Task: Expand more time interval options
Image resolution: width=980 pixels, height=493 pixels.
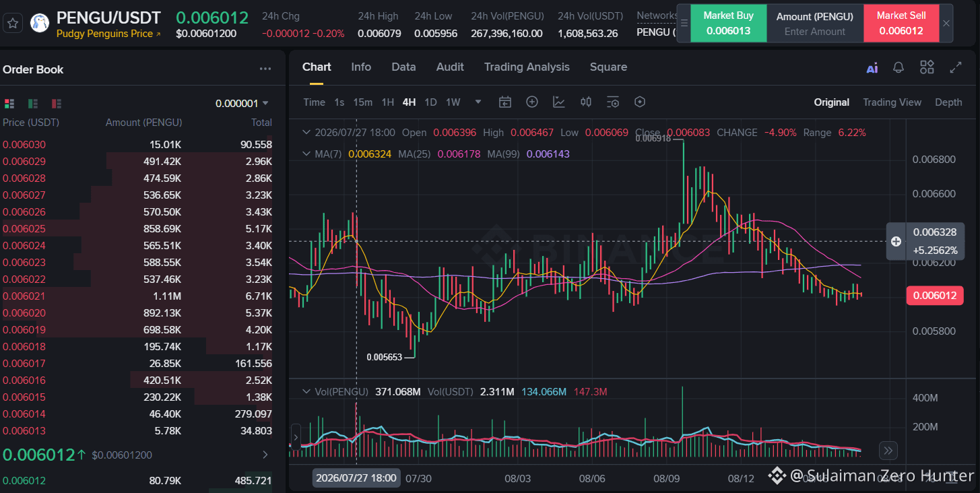Action: coord(478,102)
